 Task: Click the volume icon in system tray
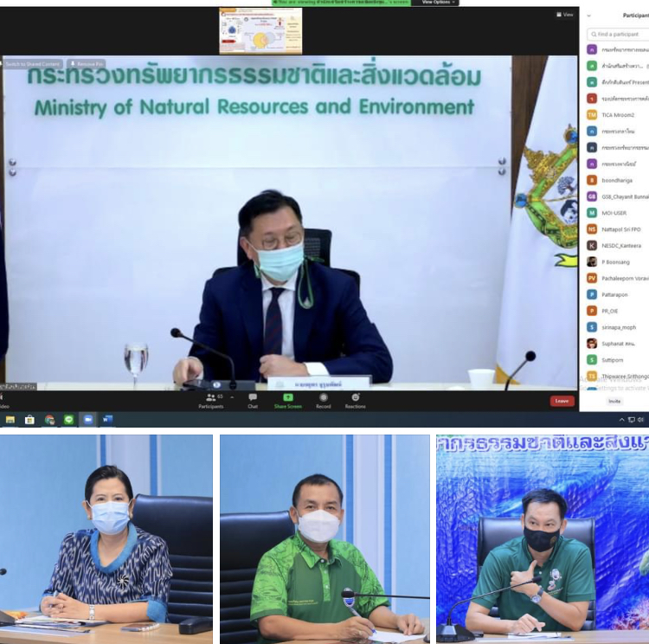(640, 420)
